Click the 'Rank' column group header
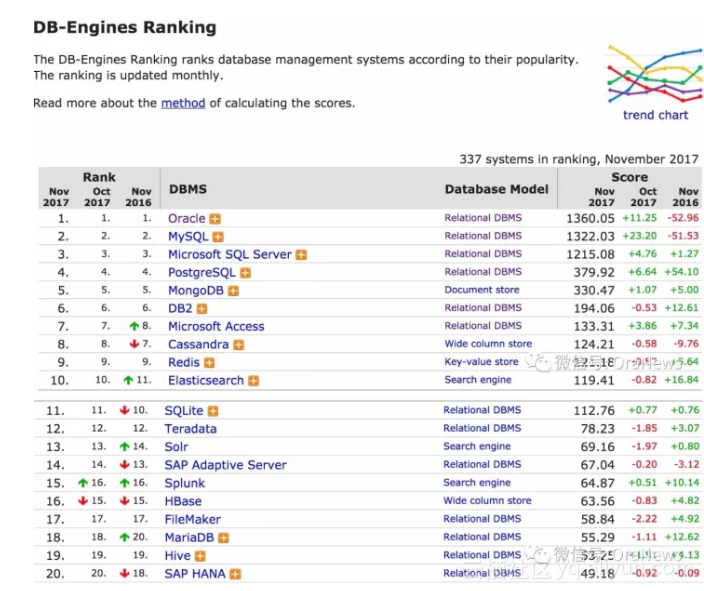Image resolution: width=704 pixels, height=591 pixels. point(99,177)
